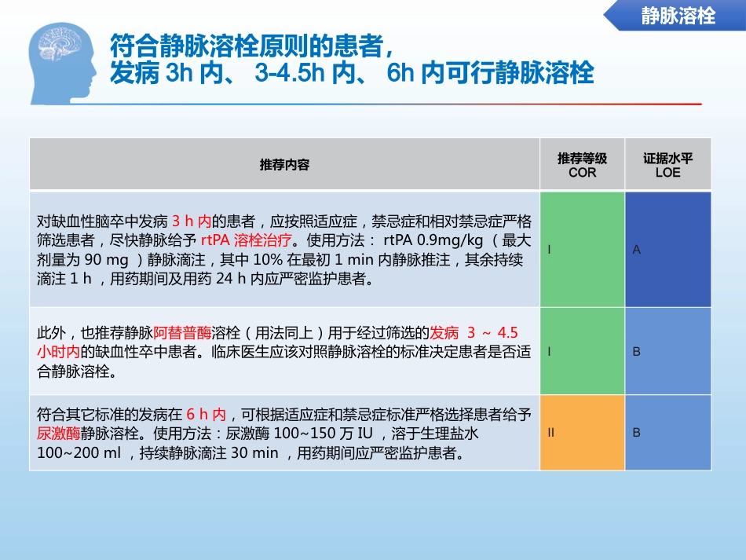
Task: Click the rtPA 3 h 内 recommendation text
Action: 284,250
